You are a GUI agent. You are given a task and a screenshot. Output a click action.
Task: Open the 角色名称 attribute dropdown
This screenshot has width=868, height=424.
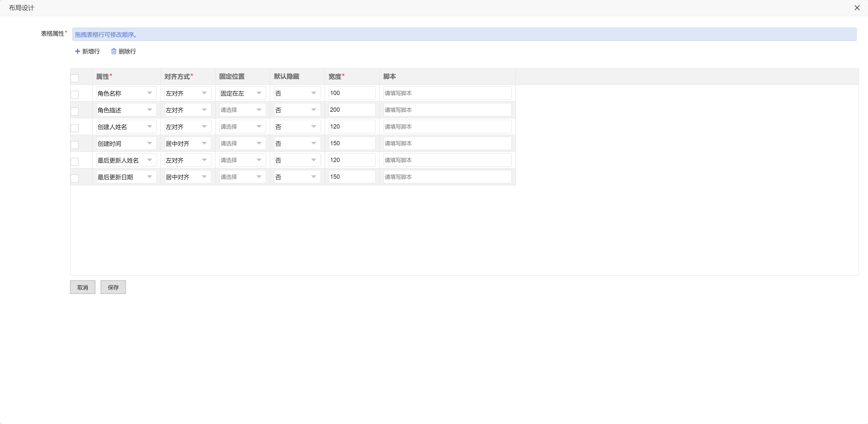(x=126, y=93)
